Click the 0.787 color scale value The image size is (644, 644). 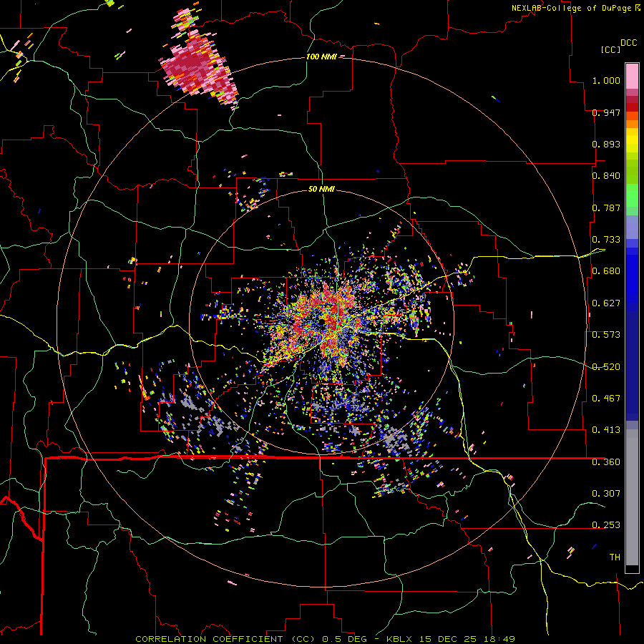point(606,208)
